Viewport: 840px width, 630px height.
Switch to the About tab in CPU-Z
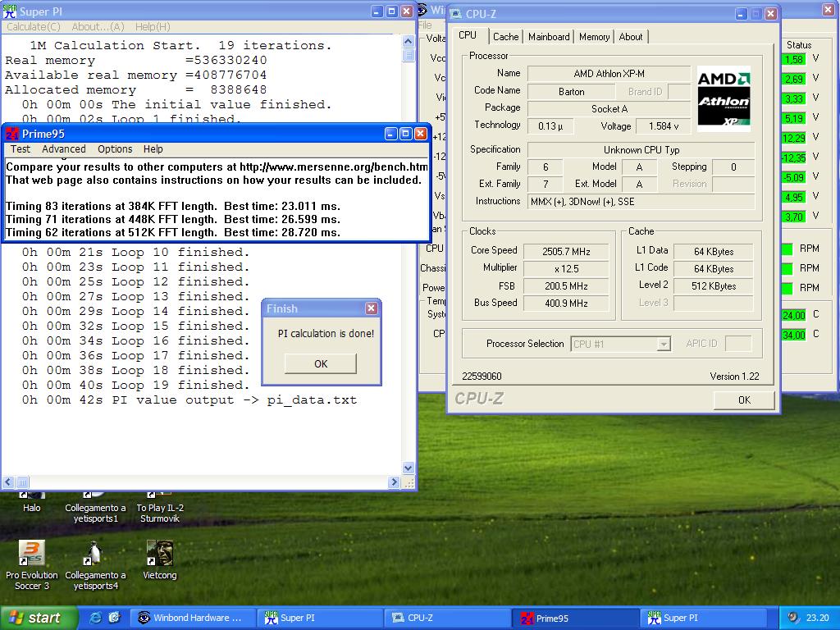point(631,37)
